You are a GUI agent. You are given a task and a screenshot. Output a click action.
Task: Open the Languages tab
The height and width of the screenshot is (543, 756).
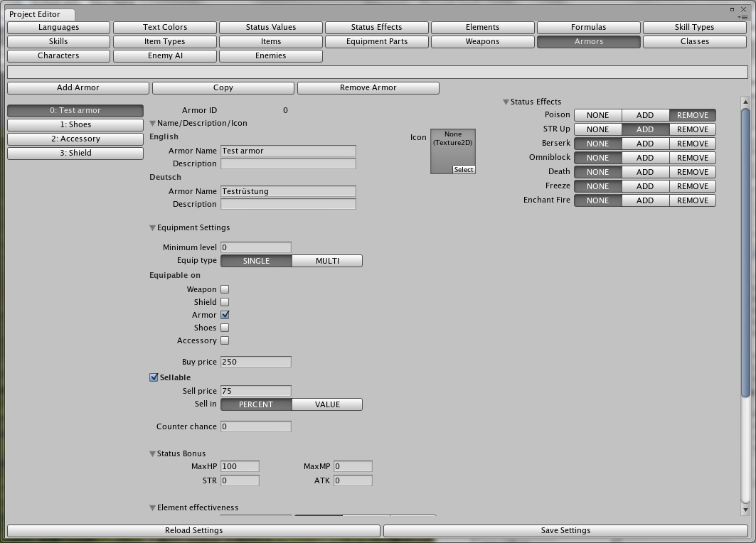point(59,28)
